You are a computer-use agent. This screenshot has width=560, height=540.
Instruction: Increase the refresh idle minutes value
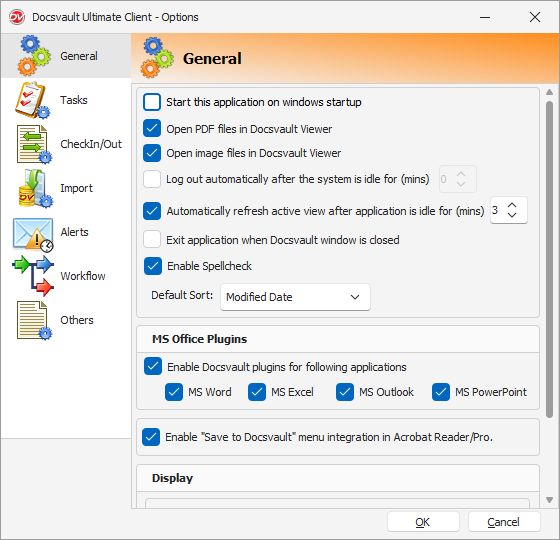pyautogui.click(x=512, y=206)
